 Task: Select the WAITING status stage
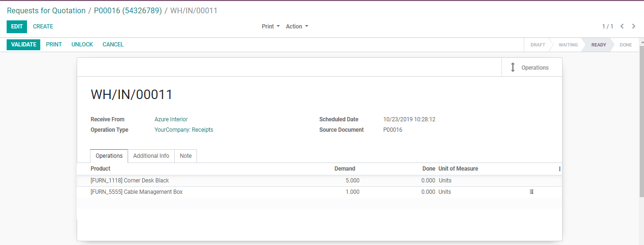tap(568, 45)
